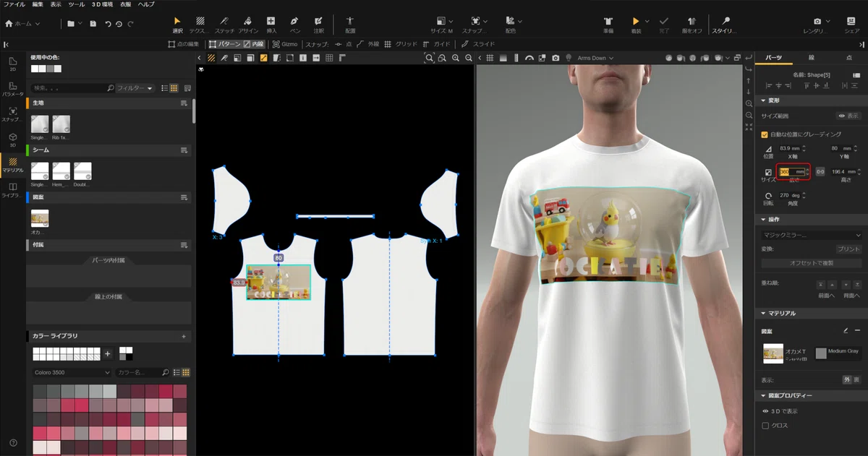The width and height of the screenshot is (868, 456).
Task: Open the 3D環境 menu
Action: 101,4
